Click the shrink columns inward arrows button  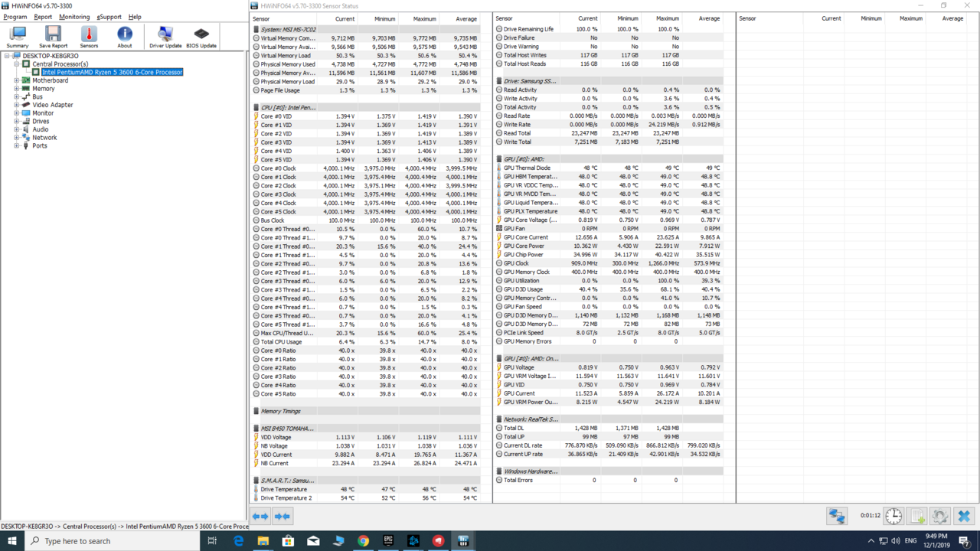283,517
